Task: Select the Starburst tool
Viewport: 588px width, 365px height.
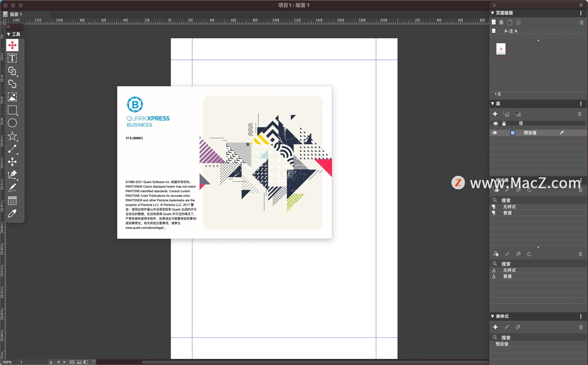Action: point(12,136)
